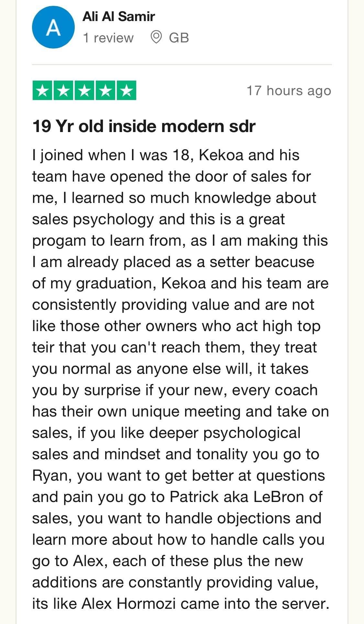Click the fourth green rating star

(x=105, y=91)
